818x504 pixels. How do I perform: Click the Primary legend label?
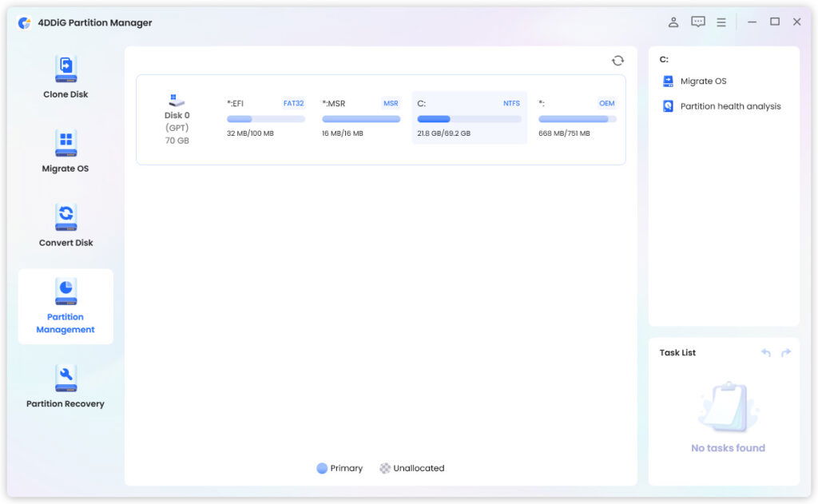(346, 468)
